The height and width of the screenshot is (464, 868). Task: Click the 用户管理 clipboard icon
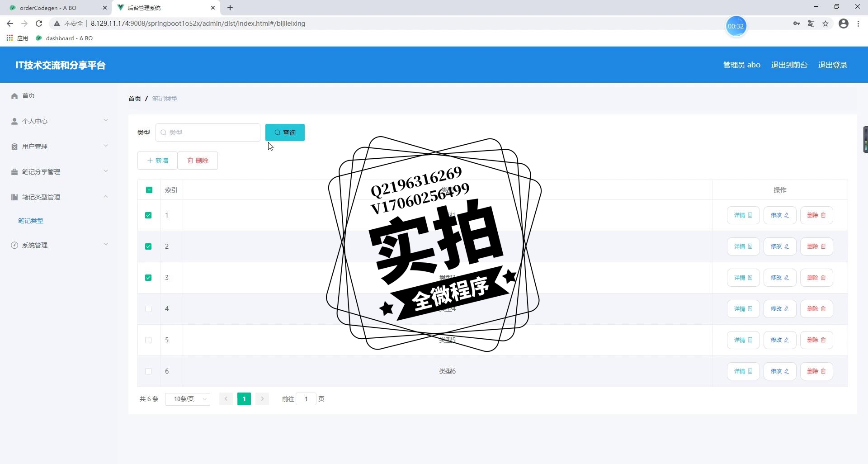(x=14, y=147)
